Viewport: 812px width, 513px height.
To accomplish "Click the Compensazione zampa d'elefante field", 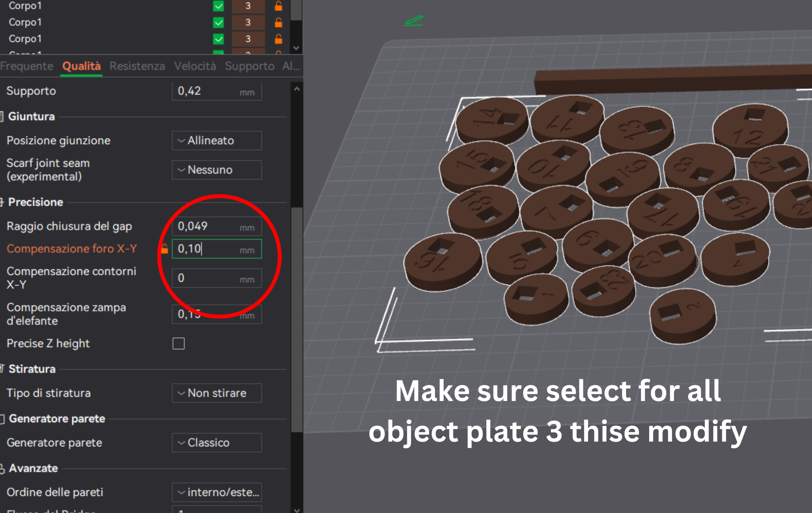I will tap(217, 314).
